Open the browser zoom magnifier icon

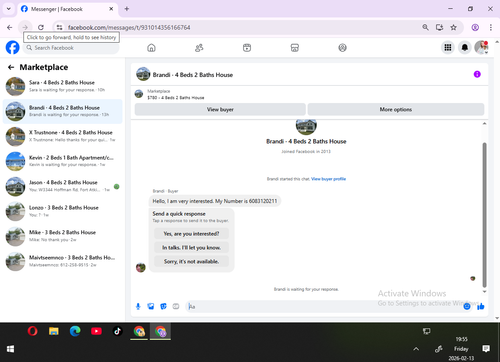(425, 27)
